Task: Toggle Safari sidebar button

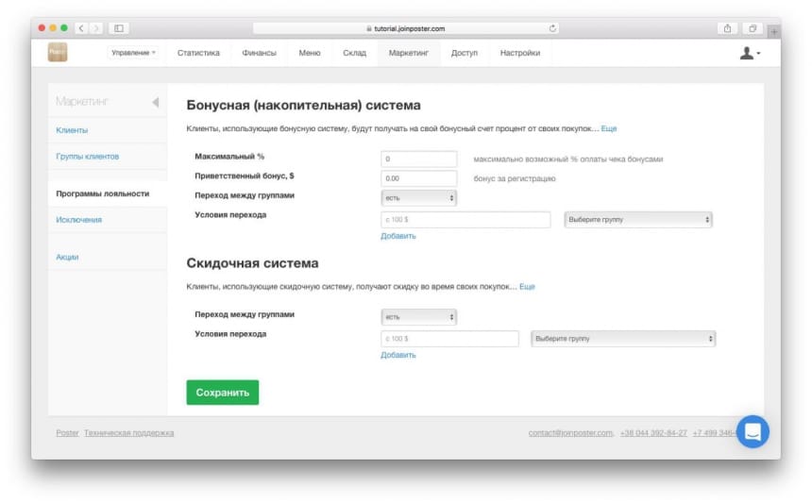Action: [x=119, y=28]
